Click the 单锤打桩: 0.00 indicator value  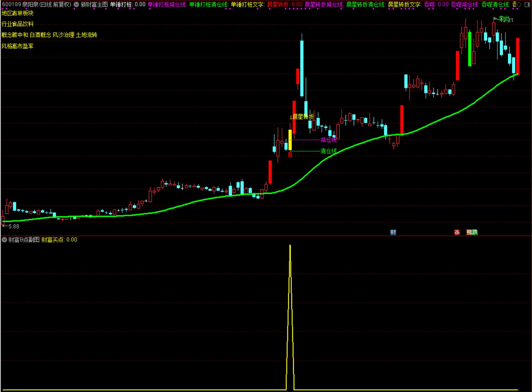128,5
